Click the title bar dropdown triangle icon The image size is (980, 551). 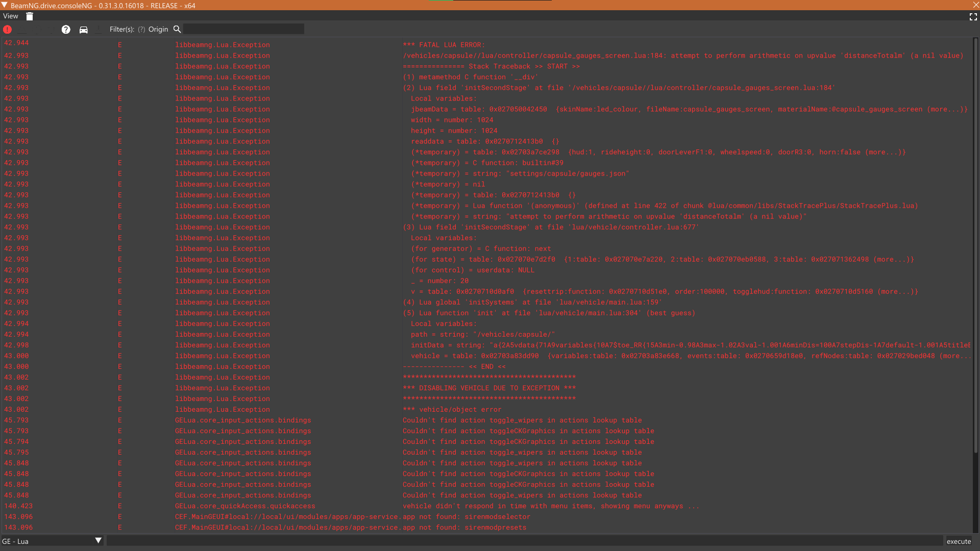click(x=4, y=5)
